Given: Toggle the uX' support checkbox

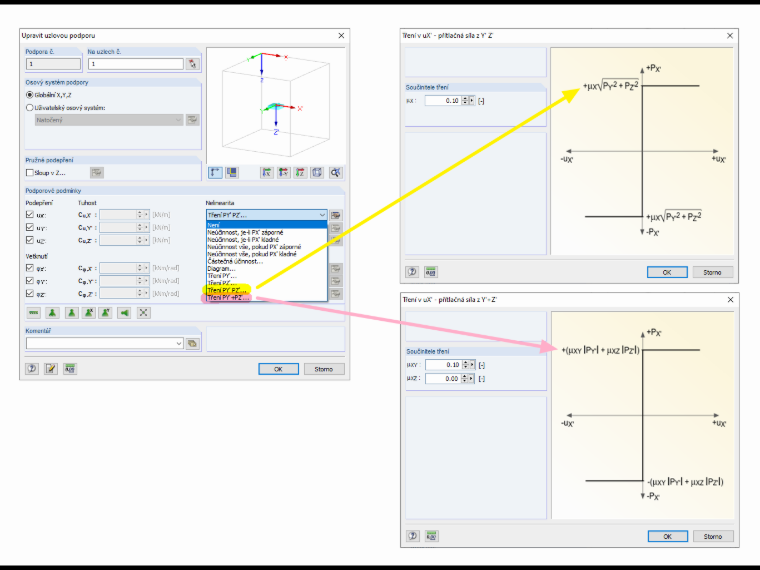Looking at the screenshot, I should point(30,214).
